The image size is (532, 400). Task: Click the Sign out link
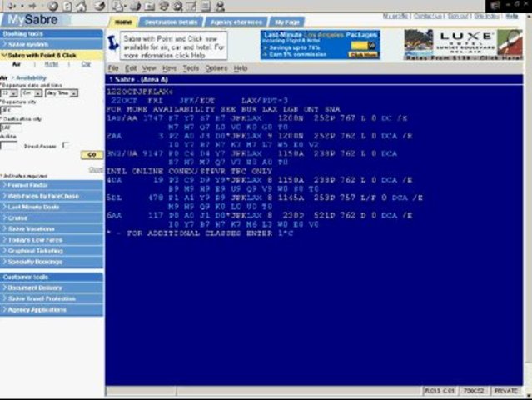458,16
